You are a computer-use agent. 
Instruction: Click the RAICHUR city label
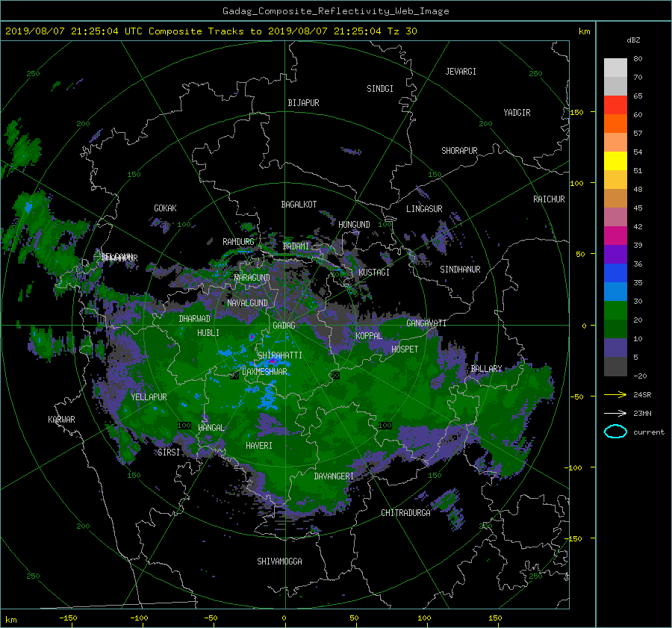549,199
